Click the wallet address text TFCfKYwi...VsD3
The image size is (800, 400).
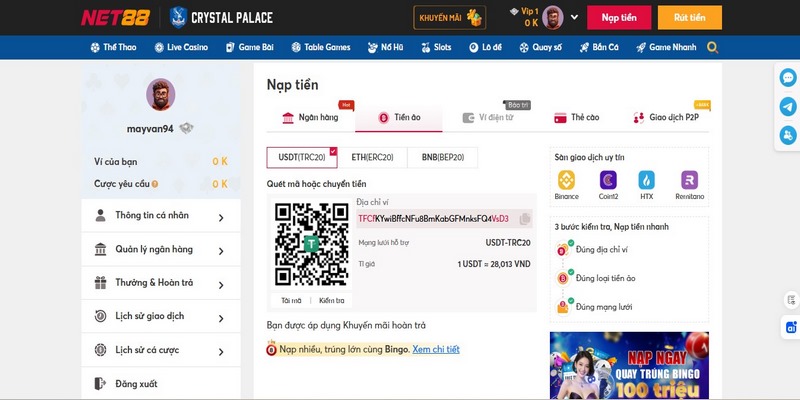[433, 219]
